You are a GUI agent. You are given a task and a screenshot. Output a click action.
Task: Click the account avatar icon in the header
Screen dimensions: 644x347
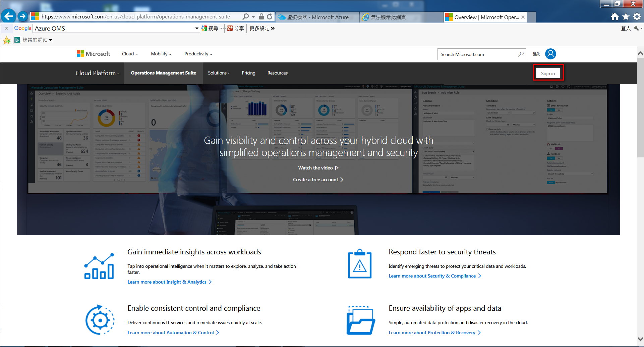tap(551, 54)
